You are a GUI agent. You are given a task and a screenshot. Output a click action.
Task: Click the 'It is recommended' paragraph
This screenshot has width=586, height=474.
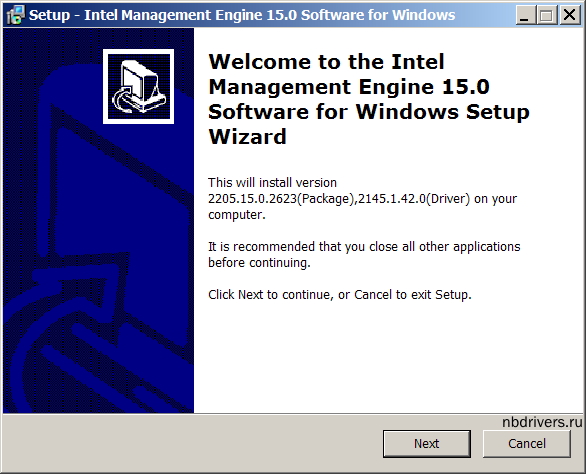pos(364,255)
